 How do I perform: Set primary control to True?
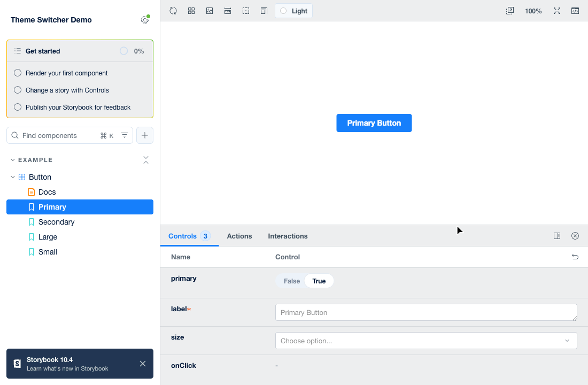point(319,281)
